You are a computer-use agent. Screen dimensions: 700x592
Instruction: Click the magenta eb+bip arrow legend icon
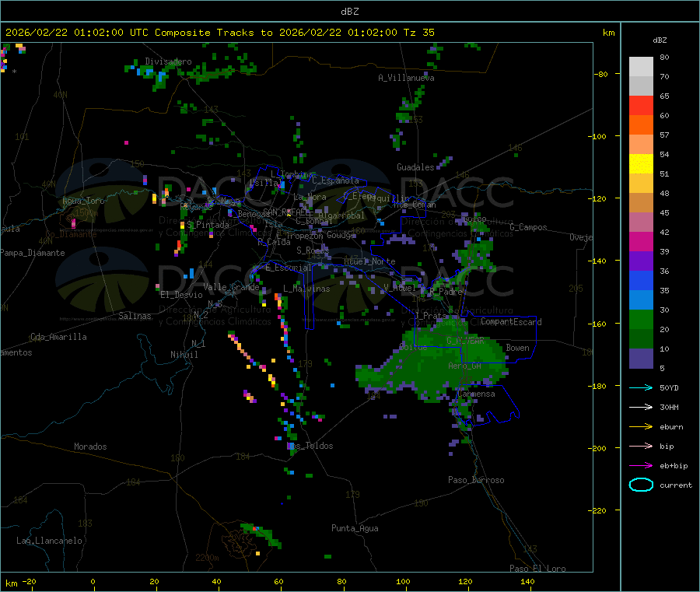[x=641, y=466]
